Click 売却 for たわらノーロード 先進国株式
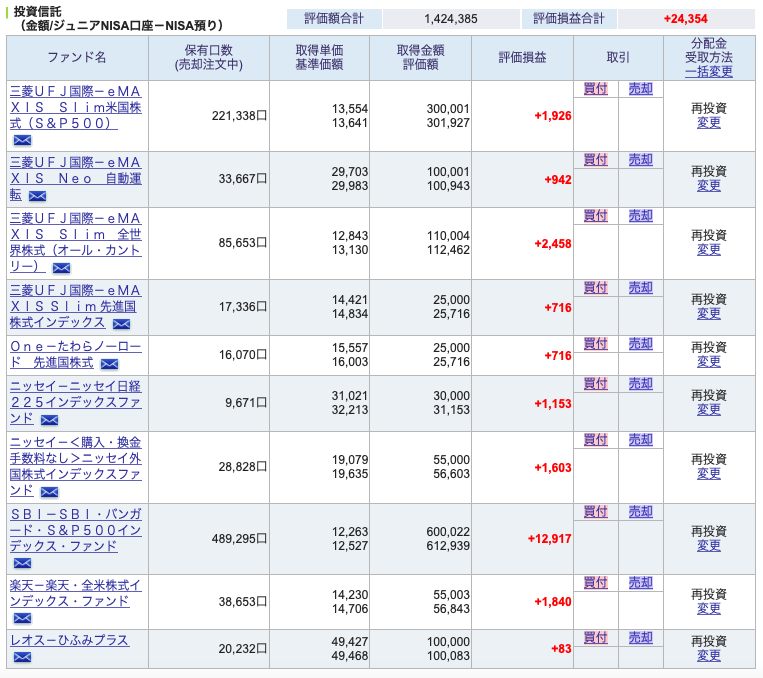Image resolution: width=763 pixels, height=678 pixels. (x=640, y=344)
